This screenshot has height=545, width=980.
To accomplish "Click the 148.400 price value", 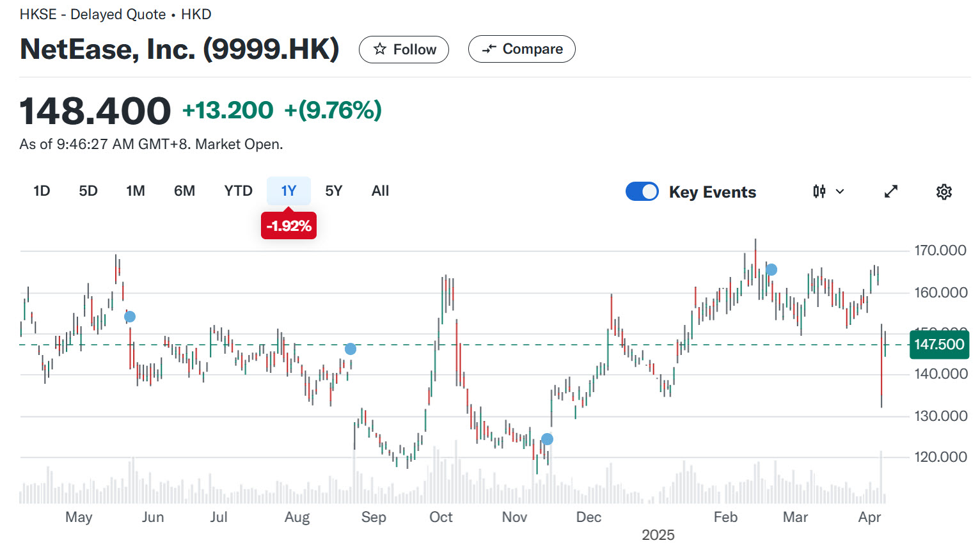I will click(x=95, y=111).
